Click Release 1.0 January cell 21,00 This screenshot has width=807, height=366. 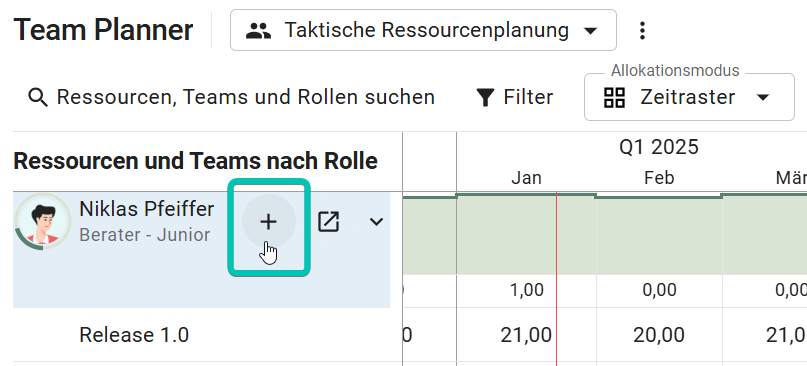click(526, 336)
